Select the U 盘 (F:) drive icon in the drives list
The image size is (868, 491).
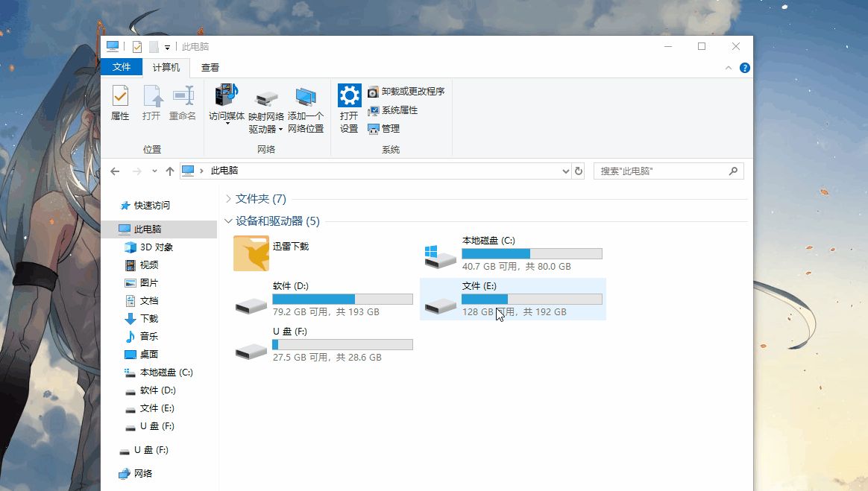point(251,351)
